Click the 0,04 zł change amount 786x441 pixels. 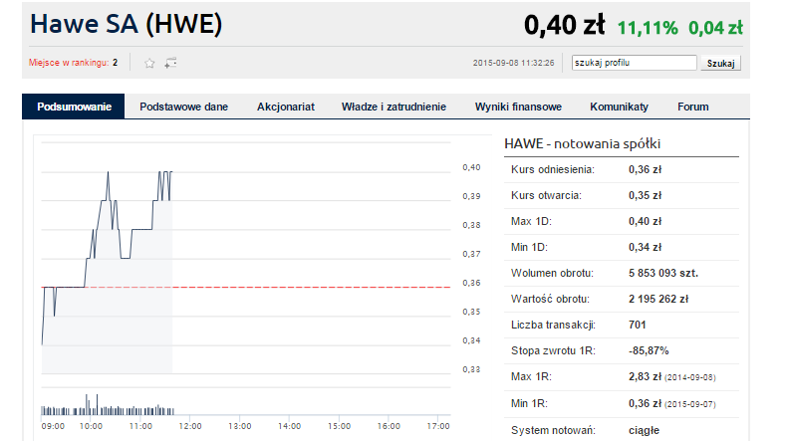[715, 28]
